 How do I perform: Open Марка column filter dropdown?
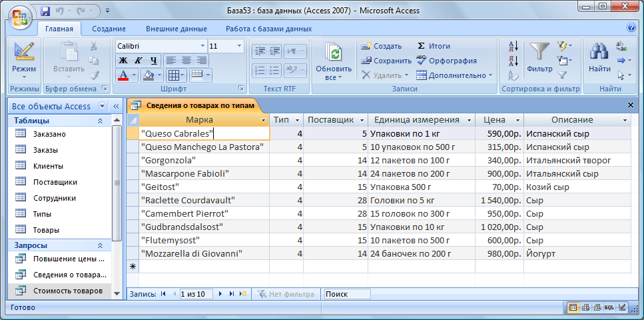(263, 121)
